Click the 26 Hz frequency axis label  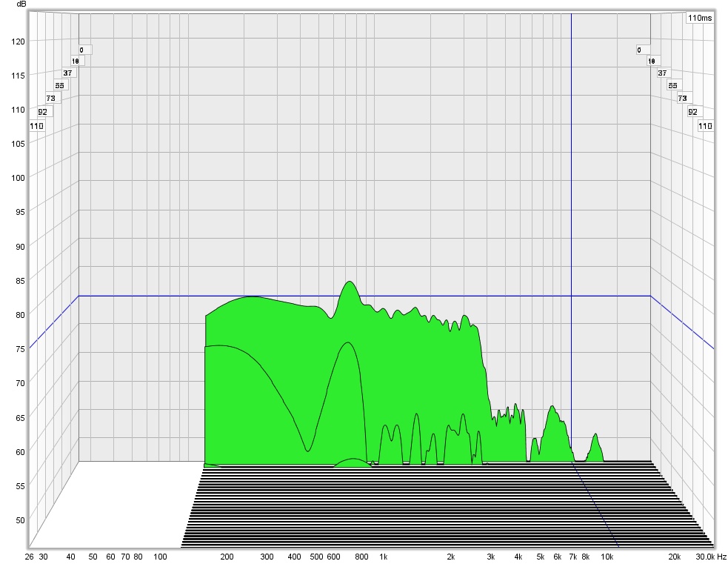[29, 557]
